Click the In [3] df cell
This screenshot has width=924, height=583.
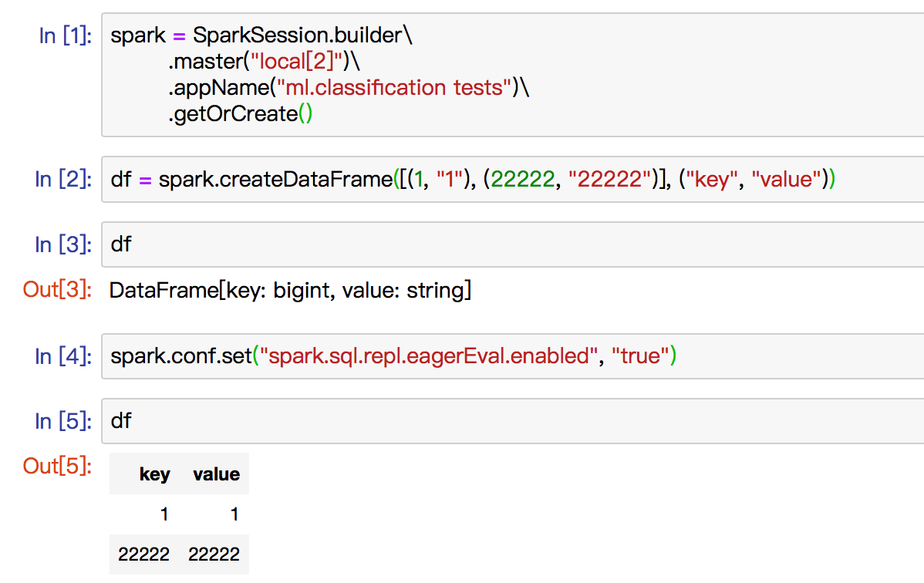[x=513, y=244]
